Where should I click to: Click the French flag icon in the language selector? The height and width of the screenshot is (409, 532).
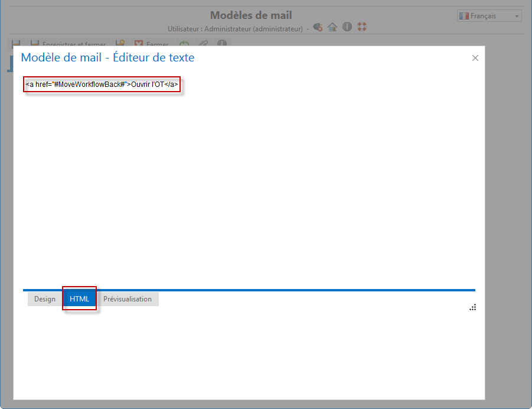click(464, 15)
